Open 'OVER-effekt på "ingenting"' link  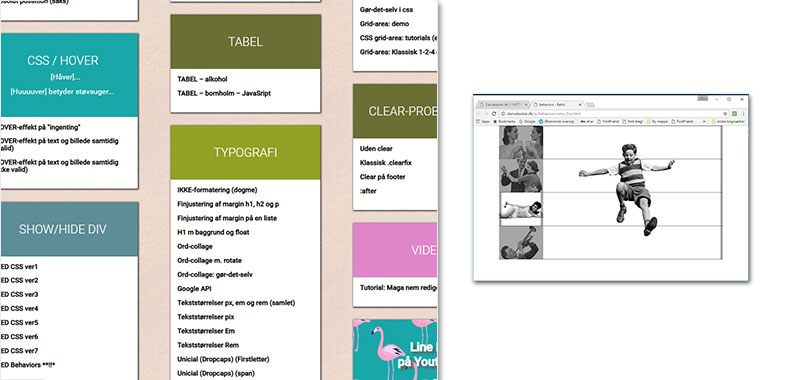point(41,127)
